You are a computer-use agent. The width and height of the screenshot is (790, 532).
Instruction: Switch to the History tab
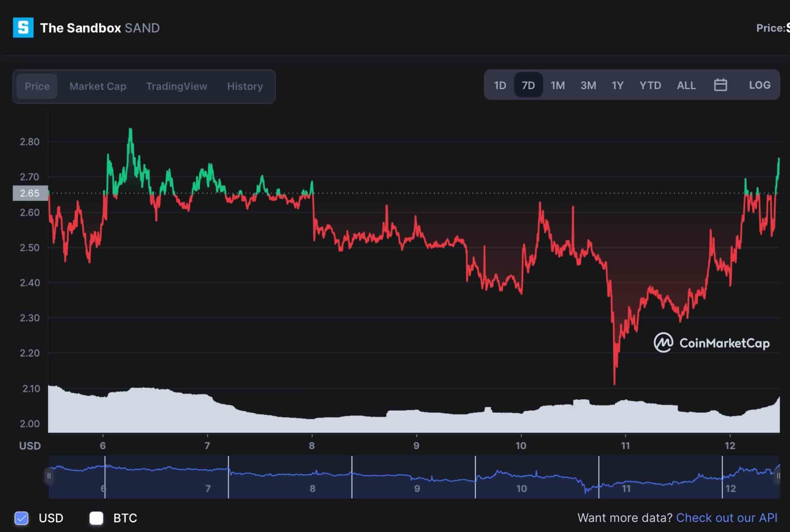pos(245,86)
